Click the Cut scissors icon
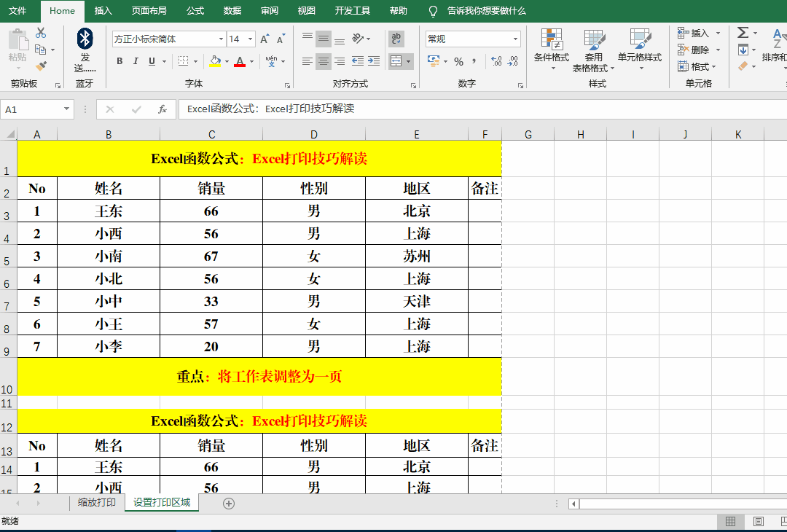Image resolution: width=787 pixels, height=532 pixels. point(41,33)
